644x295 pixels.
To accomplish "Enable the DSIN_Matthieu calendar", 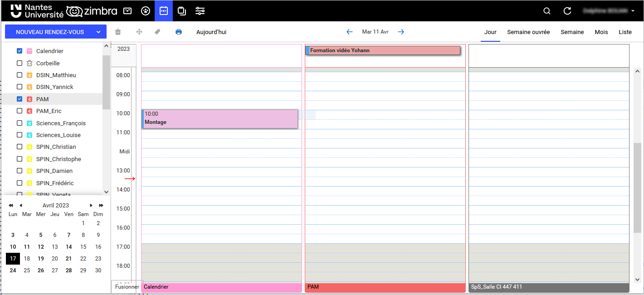I will (19, 75).
